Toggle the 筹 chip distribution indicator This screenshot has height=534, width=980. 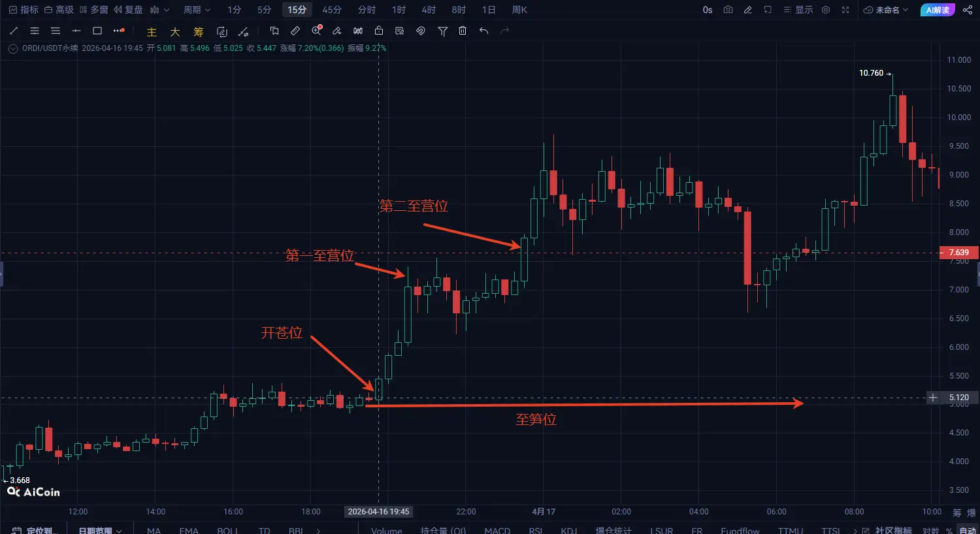[199, 31]
